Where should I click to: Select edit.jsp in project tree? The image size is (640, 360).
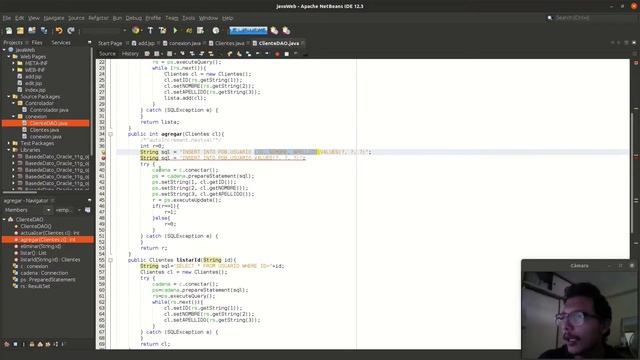click(x=33, y=83)
